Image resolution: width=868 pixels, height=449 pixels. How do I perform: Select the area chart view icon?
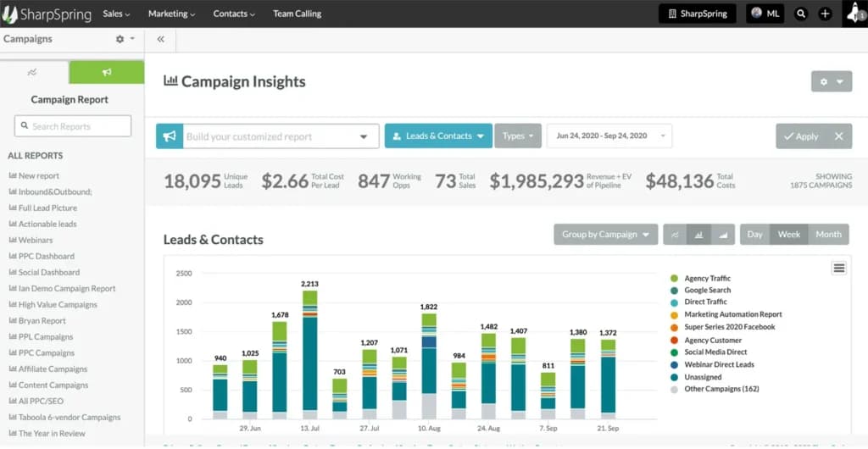pyautogui.click(x=722, y=235)
